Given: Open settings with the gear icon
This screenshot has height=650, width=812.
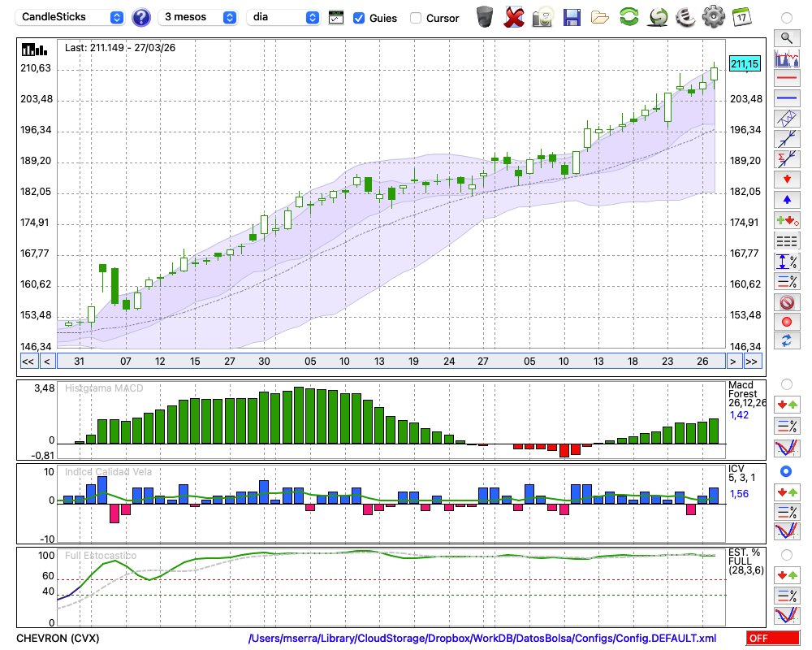Looking at the screenshot, I should pyautogui.click(x=713, y=17).
